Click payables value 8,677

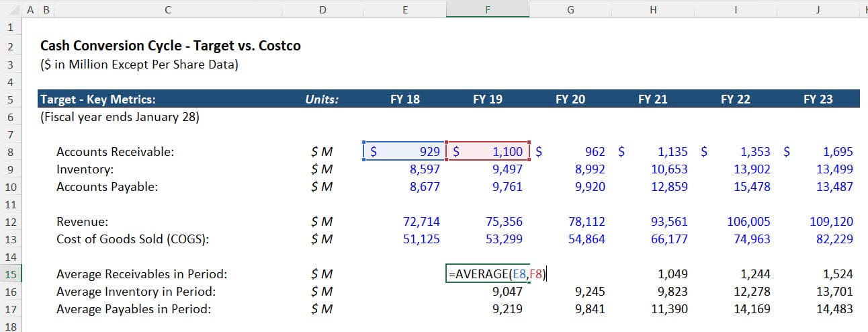coord(425,187)
